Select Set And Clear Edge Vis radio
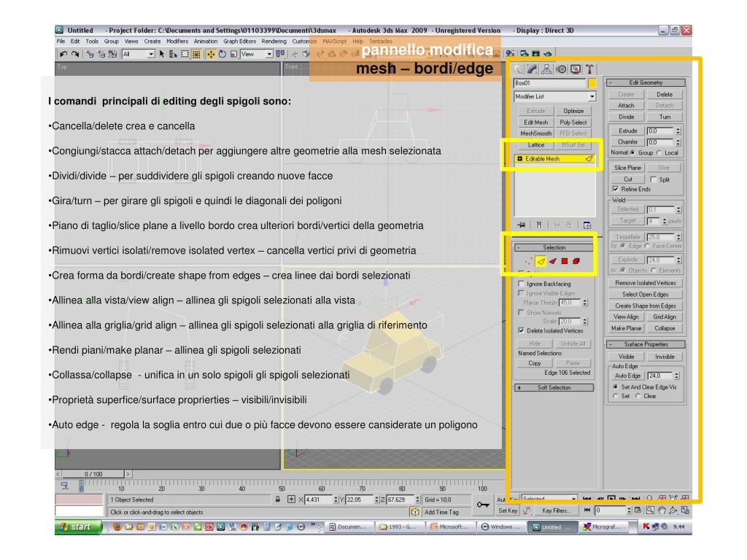This screenshot has width=747, height=560. [x=616, y=387]
